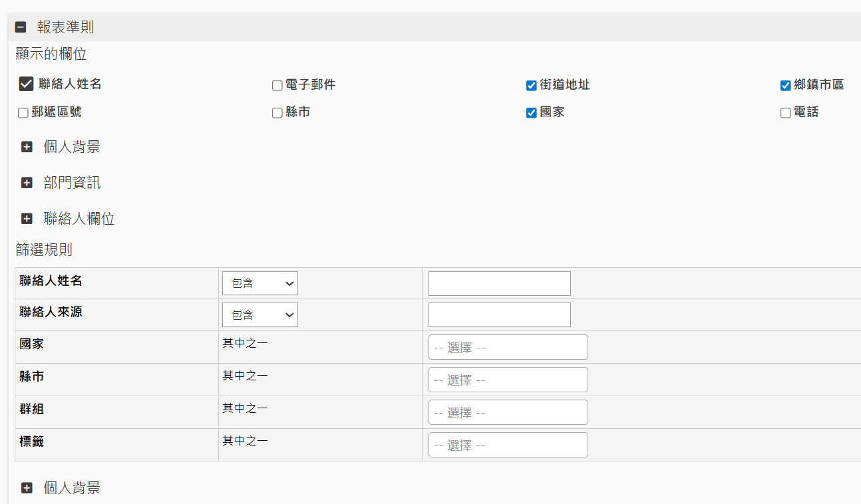The height and width of the screenshot is (504, 861).
Task: Expand 個人背景 plus icon under displayed fields
Action: [x=27, y=147]
